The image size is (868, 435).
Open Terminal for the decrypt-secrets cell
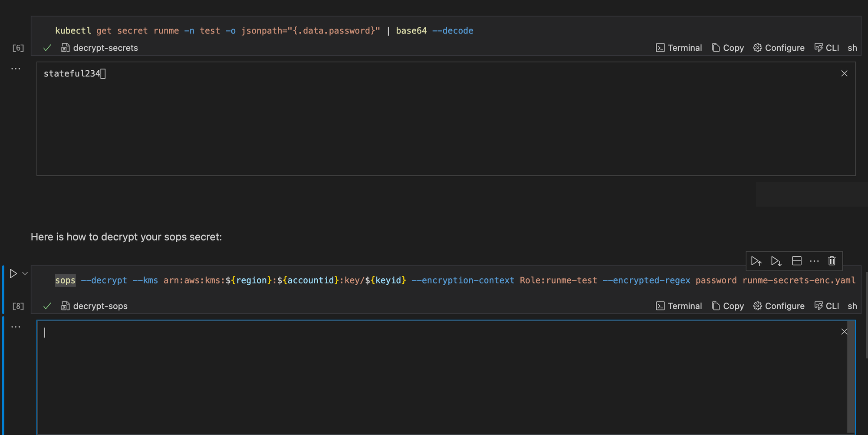tap(679, 48)
